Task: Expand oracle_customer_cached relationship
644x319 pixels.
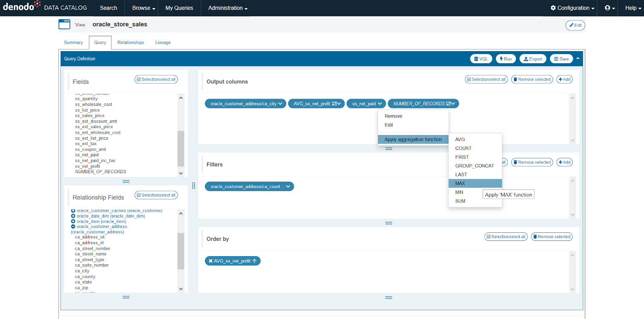Action: click(73, 211)
